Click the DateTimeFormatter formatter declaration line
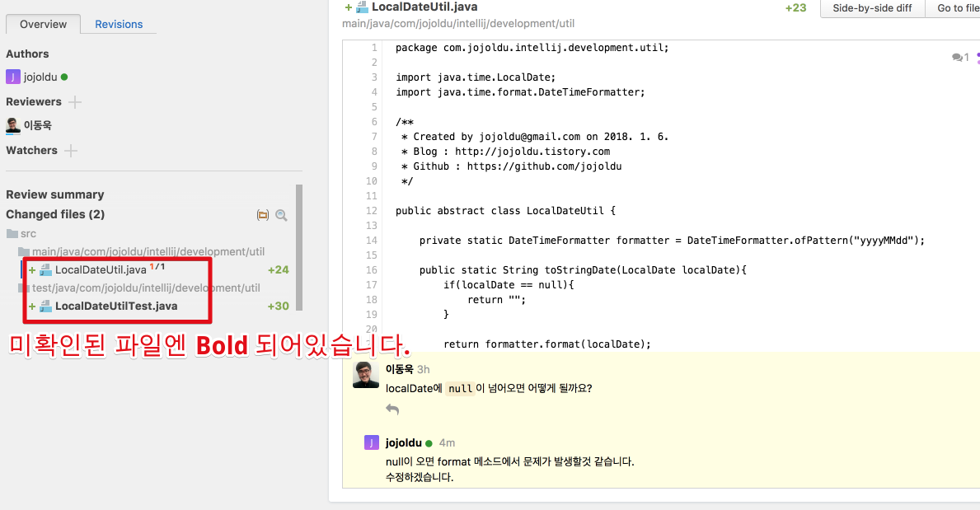 pyautogui.click(x=672, y=241)
